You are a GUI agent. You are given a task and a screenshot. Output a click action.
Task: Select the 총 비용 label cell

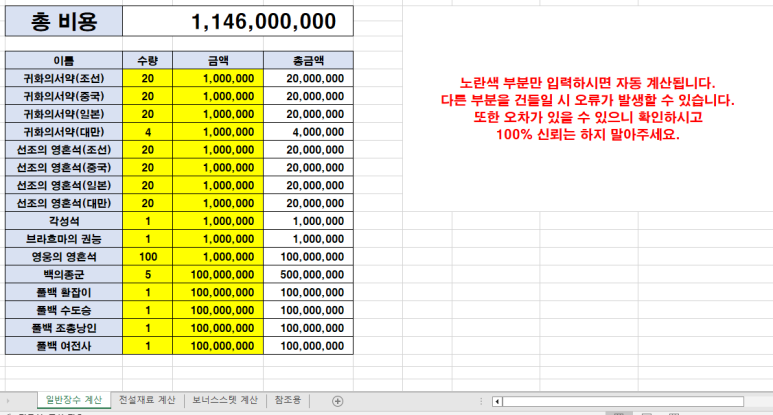64,21
